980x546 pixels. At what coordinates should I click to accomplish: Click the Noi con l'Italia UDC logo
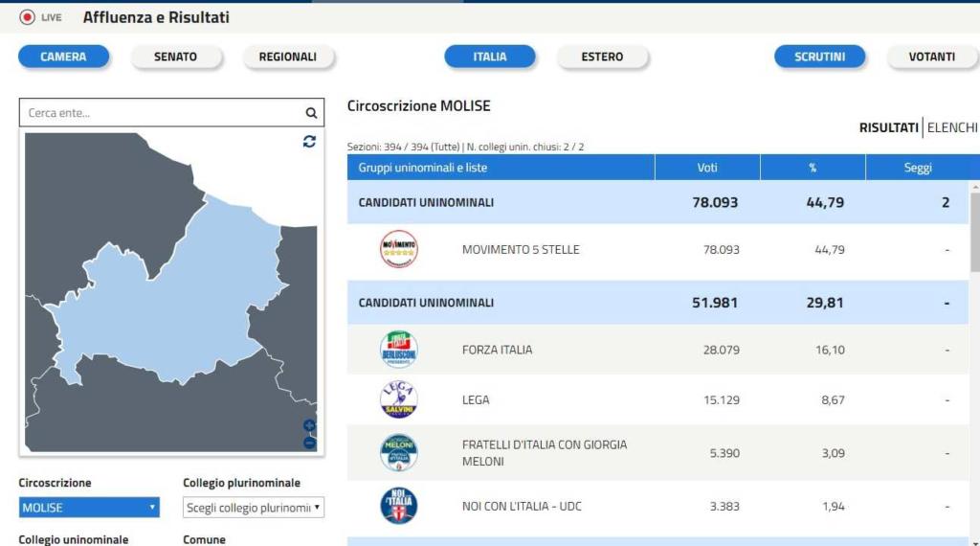pyautogui.click(x=398, y=506)
